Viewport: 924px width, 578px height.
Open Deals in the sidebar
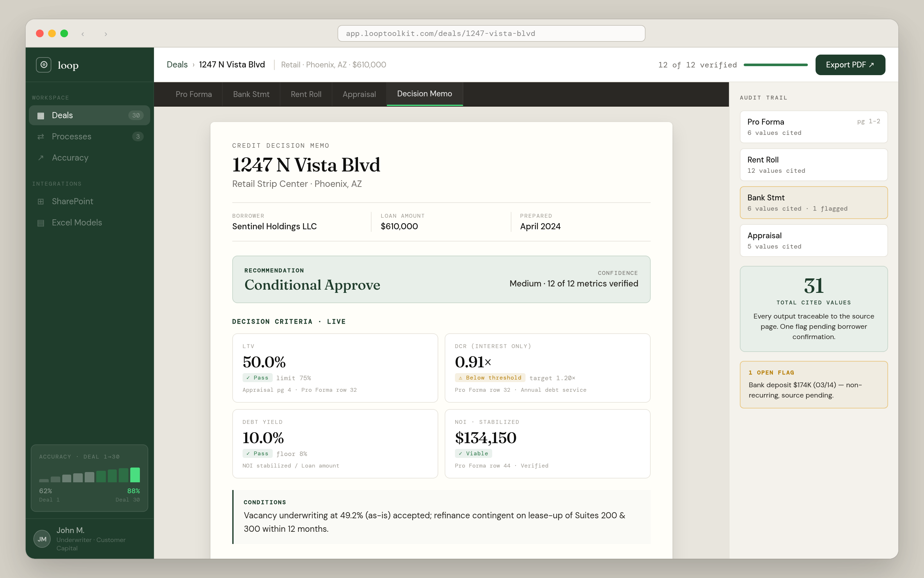pos(89,116)
